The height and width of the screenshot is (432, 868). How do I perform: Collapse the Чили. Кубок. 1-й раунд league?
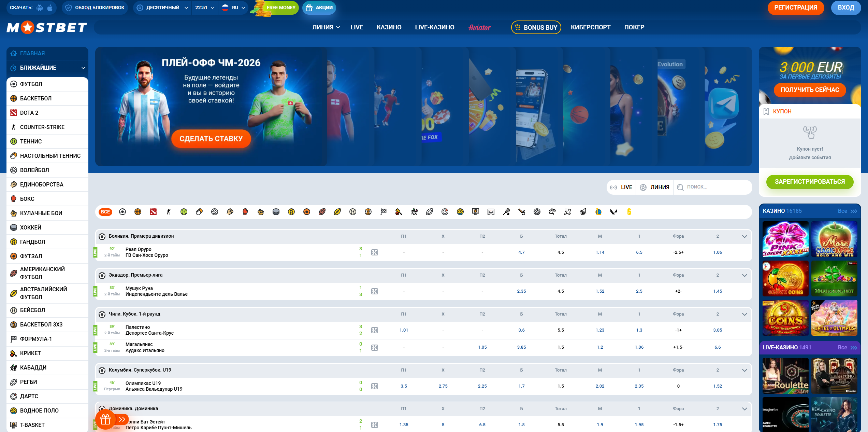click(x=744, y=314)
